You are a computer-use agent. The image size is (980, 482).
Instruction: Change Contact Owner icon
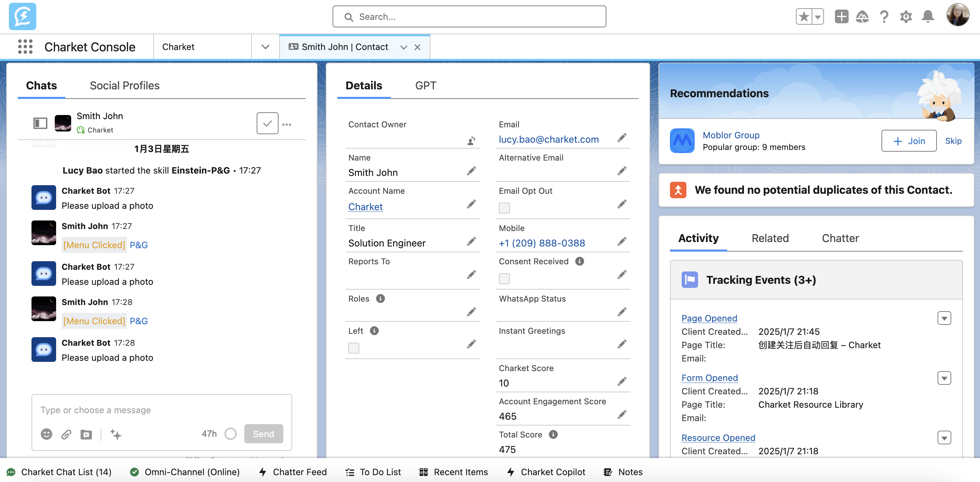471,141
